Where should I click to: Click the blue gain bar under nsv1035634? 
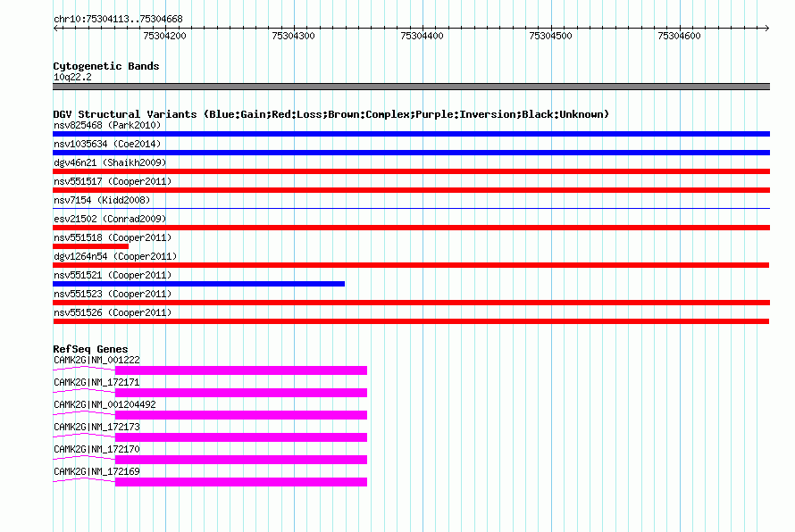(x=411, y=153)
